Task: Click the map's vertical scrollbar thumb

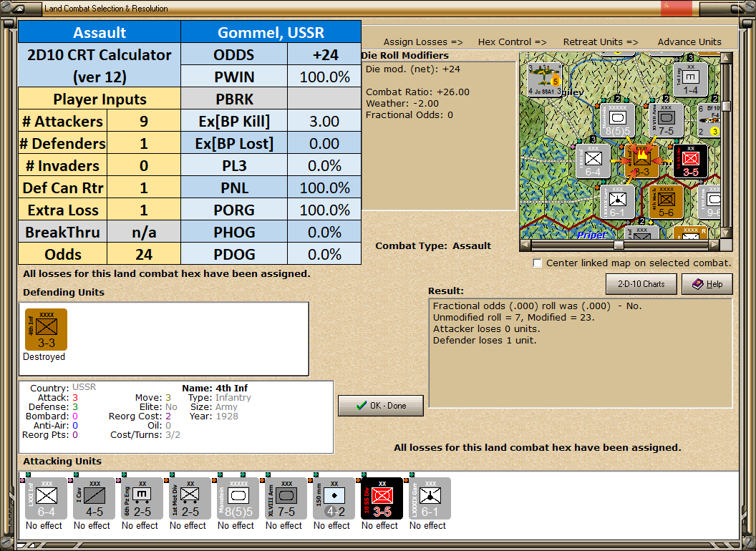Action: tap(726, 106)
